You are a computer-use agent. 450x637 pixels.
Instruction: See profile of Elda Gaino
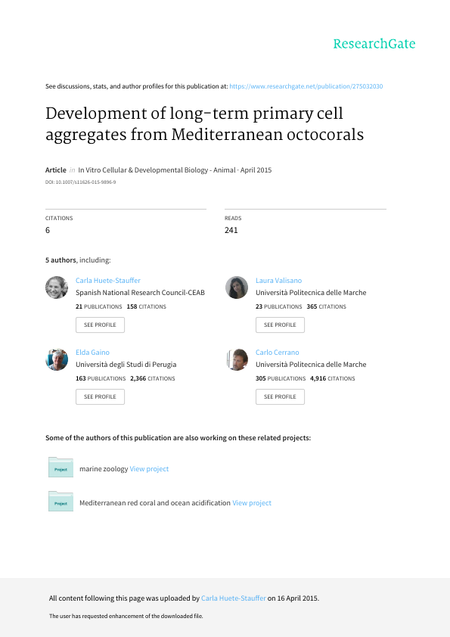100,397
